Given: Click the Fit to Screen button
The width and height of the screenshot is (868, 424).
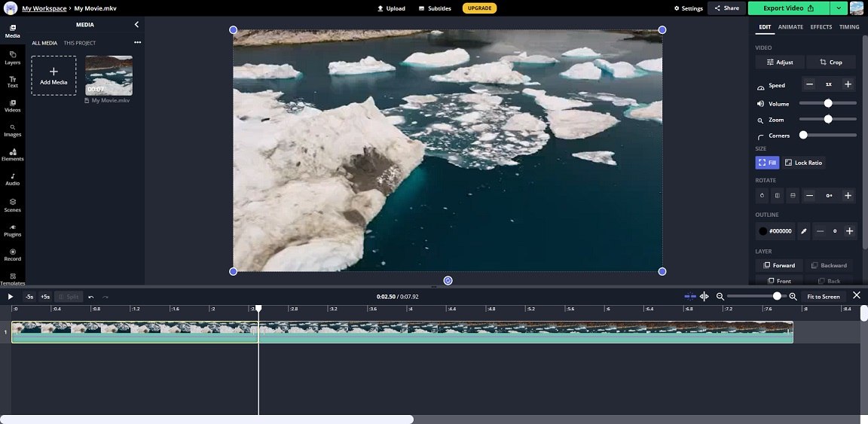Looking at the screenshot, I should (823, 297).
